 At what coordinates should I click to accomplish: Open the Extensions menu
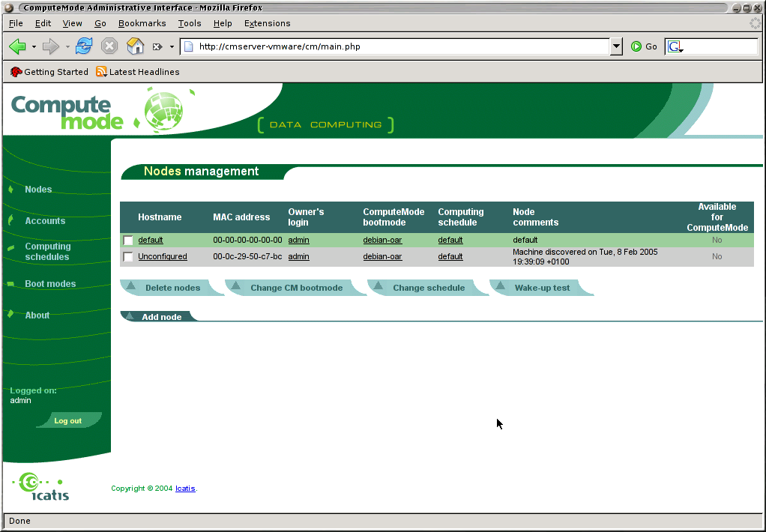pos(268,23)
